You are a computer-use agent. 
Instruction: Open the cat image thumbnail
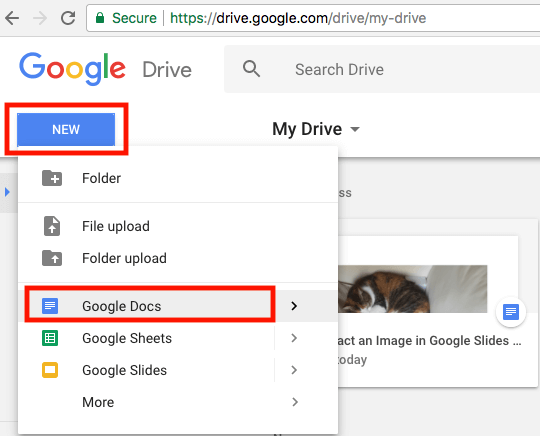pos(413,289)
